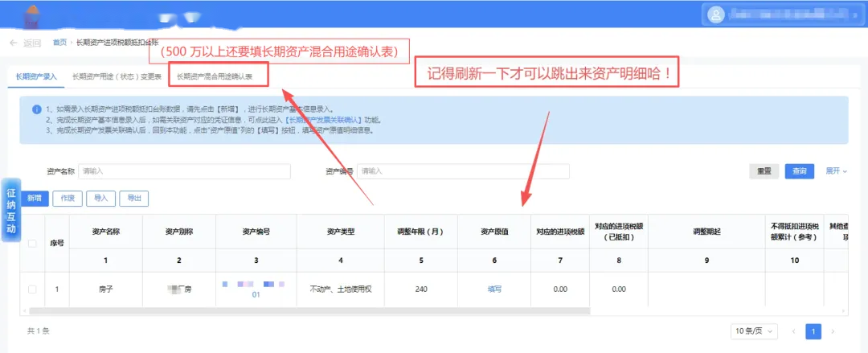Open the 长期资产发票关联确认 link in notice

[x=323, y=120]
